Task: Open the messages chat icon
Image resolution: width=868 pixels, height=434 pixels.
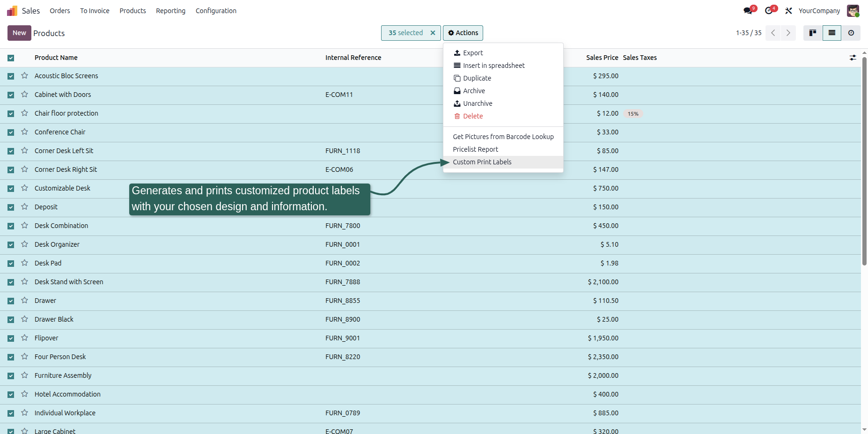Action: tap(748, 11)
